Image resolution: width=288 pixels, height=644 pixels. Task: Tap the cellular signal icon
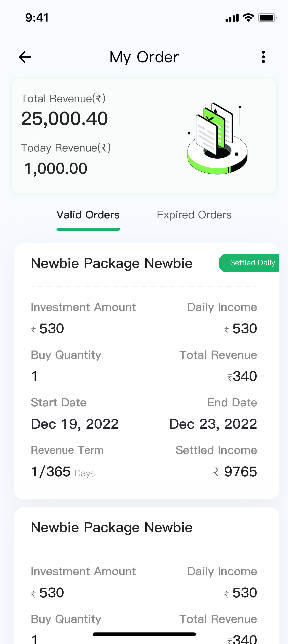point(232,18)
